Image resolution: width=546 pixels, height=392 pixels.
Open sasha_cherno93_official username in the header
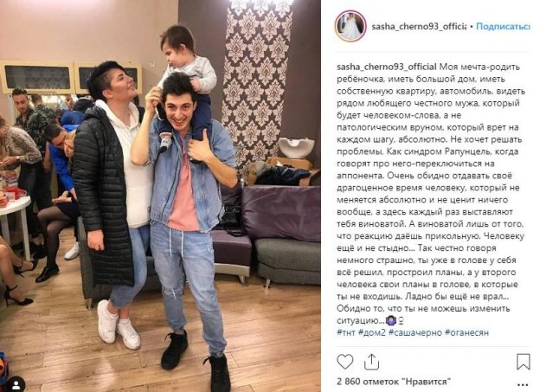click(x=419, y=27)
